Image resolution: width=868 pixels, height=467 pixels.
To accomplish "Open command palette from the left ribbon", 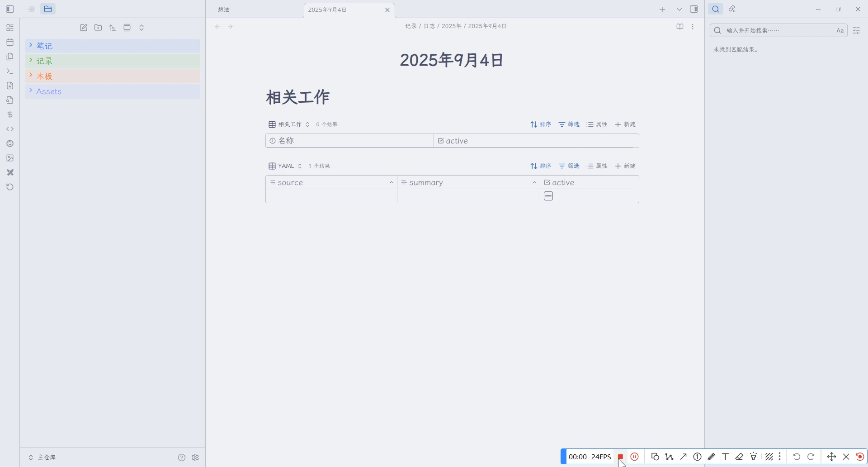I will click(10, 71).
